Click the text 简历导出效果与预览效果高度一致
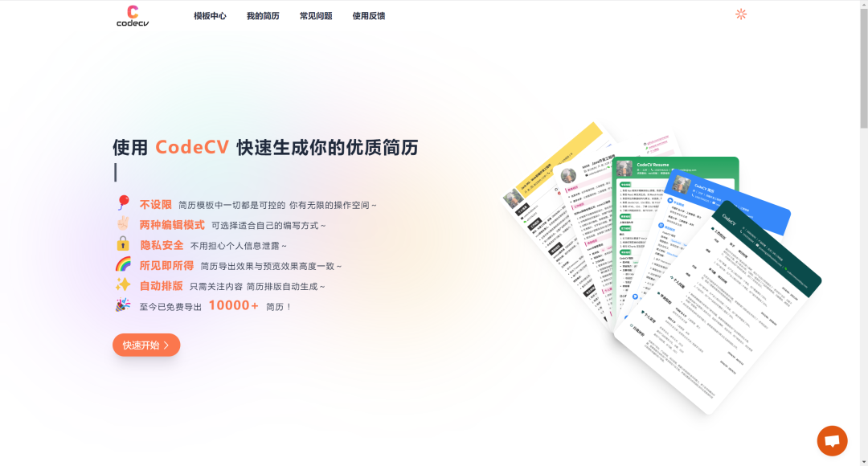The width and height of the screenshot is (868, 466). pyautogui.click(x=268, y=266)
